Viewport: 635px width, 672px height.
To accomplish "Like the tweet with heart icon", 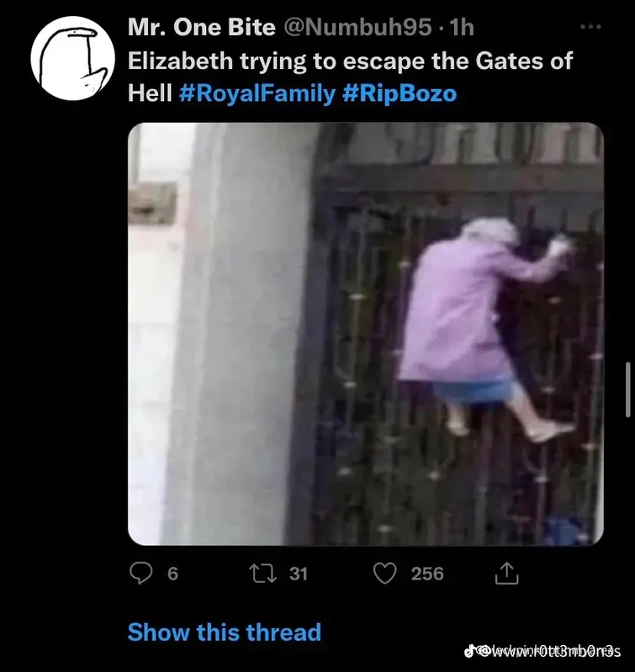I will pyautogui.click(x=384, y=574).
